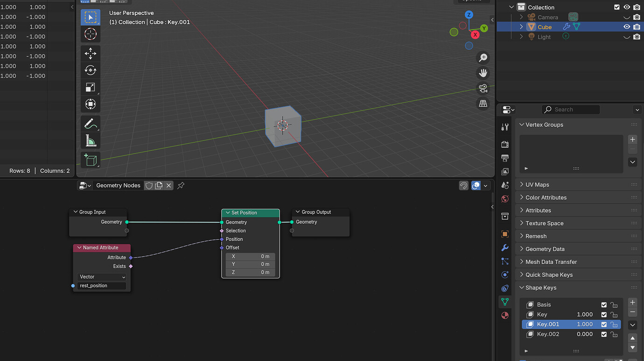Image resolution: width=644 pixels, height=361 pixels.
Task: Click the Offset X value field
Action: pyautogui.click(x=251, y=257)
